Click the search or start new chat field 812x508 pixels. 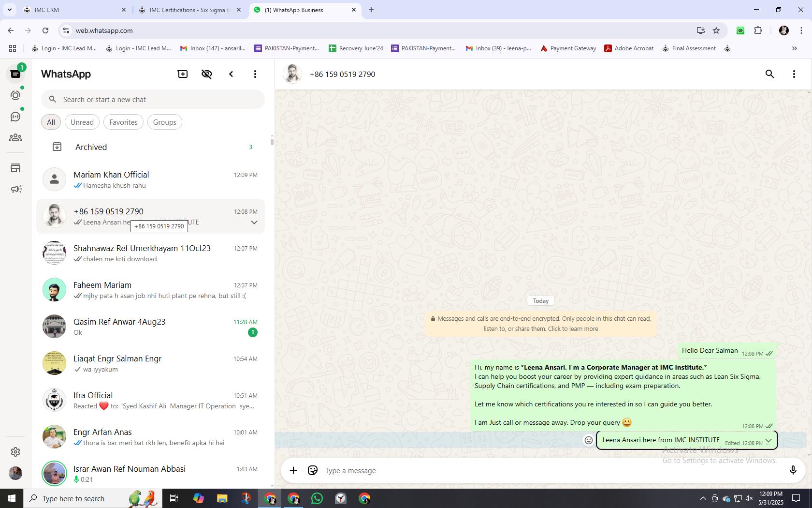[x=153, y=99]
